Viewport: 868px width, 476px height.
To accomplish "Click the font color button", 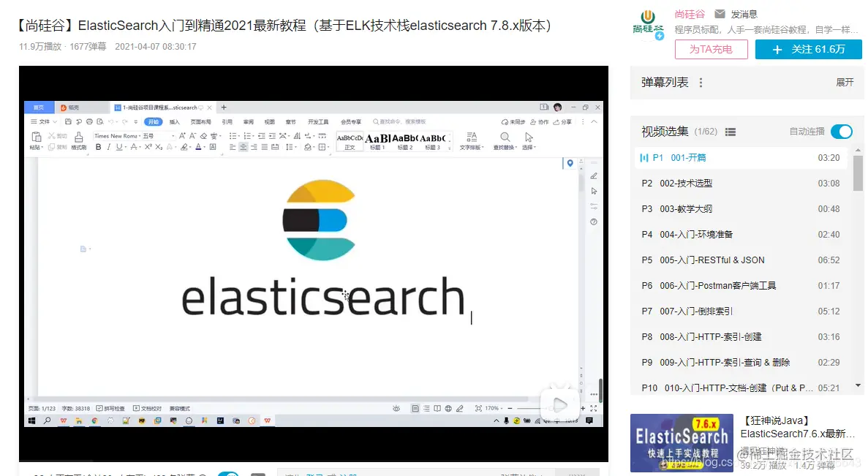I will [x=198, y=147].
